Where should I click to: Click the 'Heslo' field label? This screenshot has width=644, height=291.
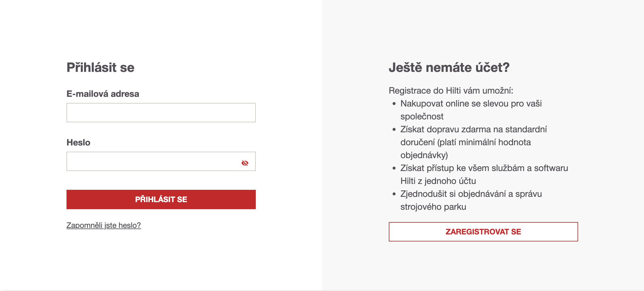pos(79,143)
